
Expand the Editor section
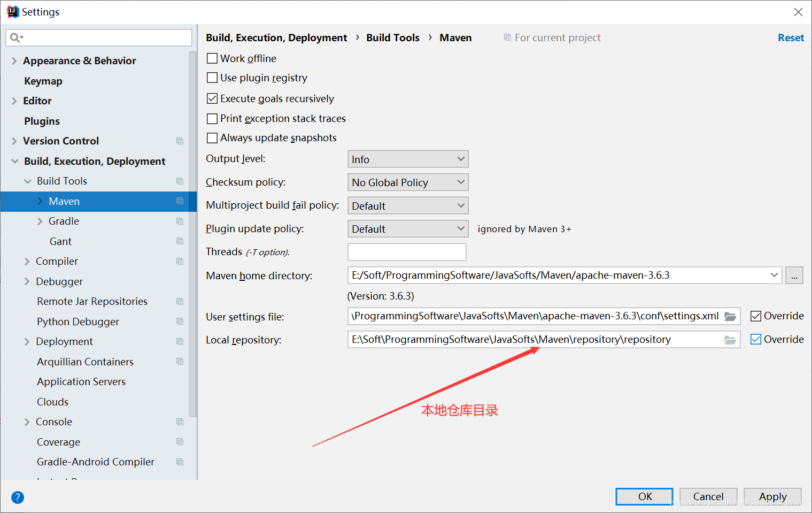[14, 101]
